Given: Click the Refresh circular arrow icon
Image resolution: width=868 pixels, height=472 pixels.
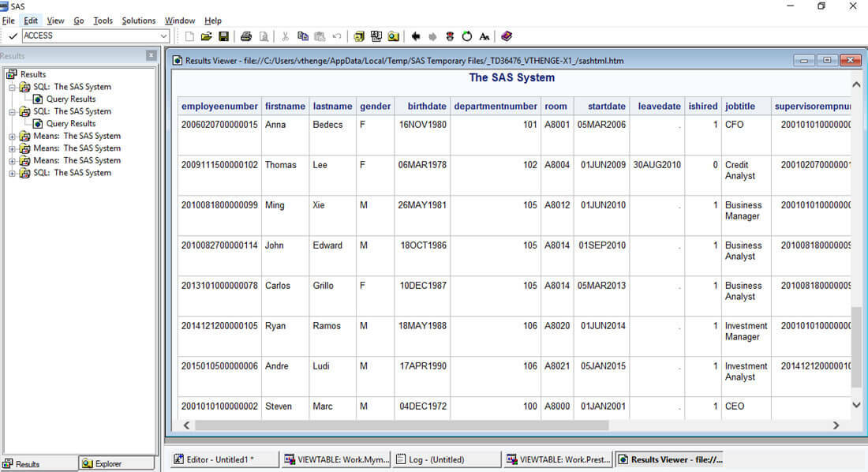Looking at the screenshot, I should point(466,36).
